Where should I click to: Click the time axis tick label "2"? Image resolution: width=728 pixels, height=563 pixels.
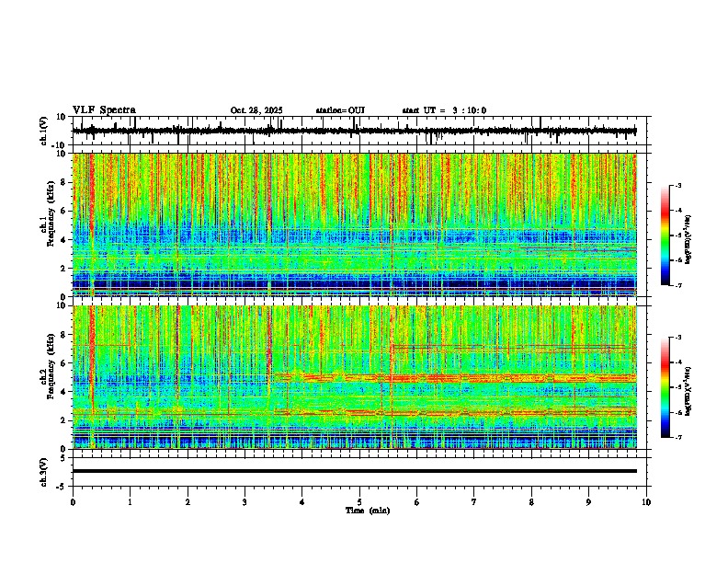[188, 502]
